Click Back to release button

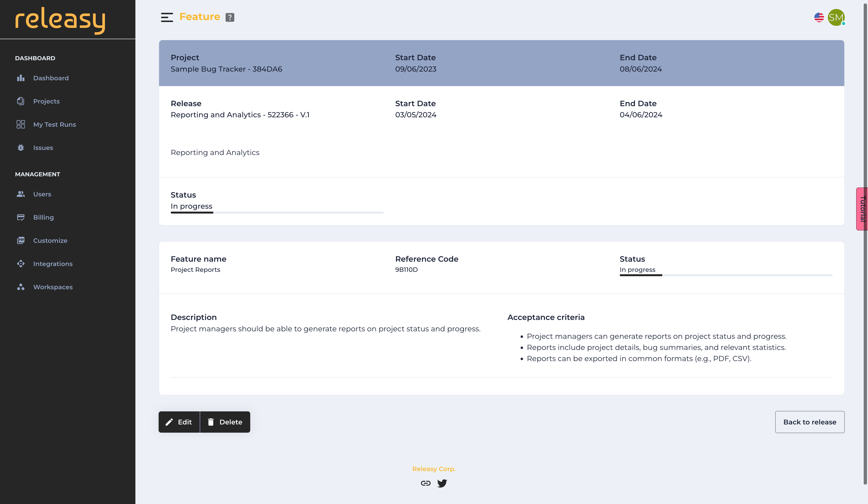[x=810, y=422]
